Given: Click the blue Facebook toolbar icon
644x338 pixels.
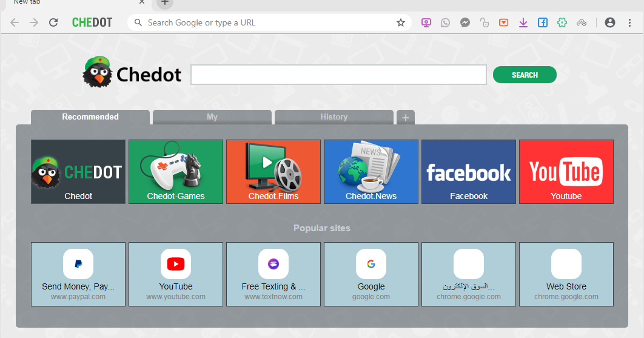Looking at the screenshot, I should pos(543,22).
